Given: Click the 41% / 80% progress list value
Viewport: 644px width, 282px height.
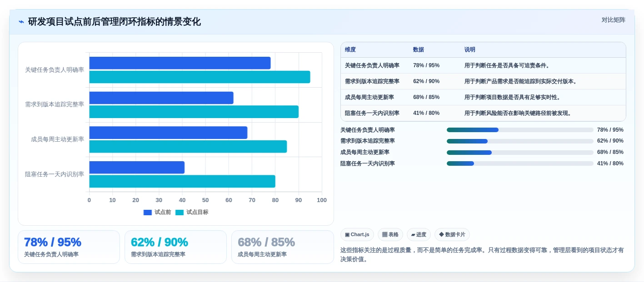Looking at the screenshot, I should tap(610, 163).
